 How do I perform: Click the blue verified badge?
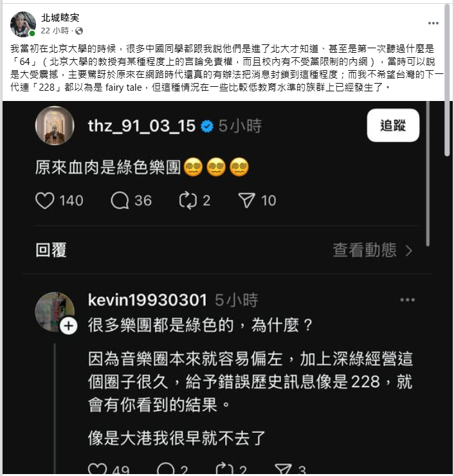(x=207, y=126)
